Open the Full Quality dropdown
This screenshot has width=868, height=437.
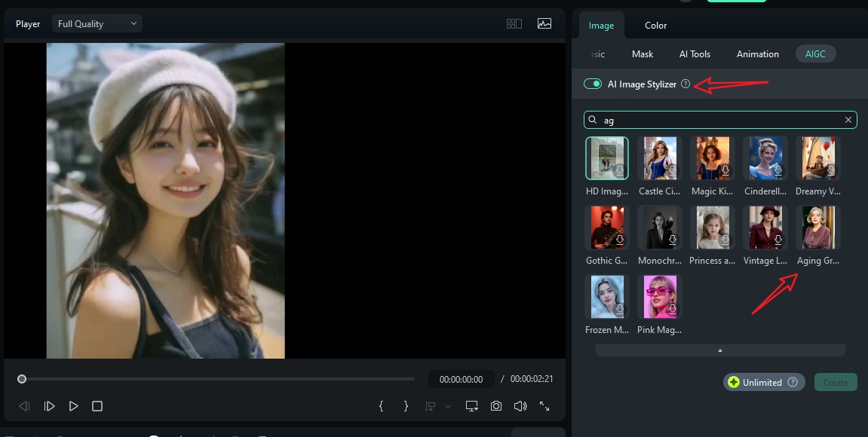pyautogui.click(x=97, y=24)
